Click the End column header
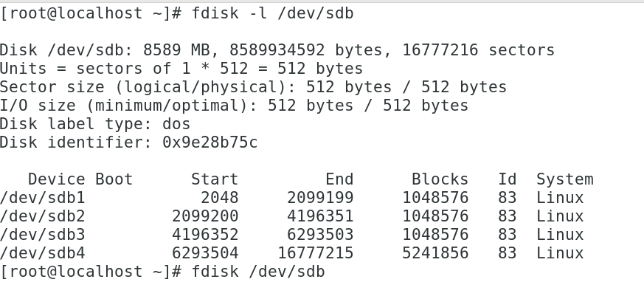This screenshot has height=282, width=644. click(339, 179)
